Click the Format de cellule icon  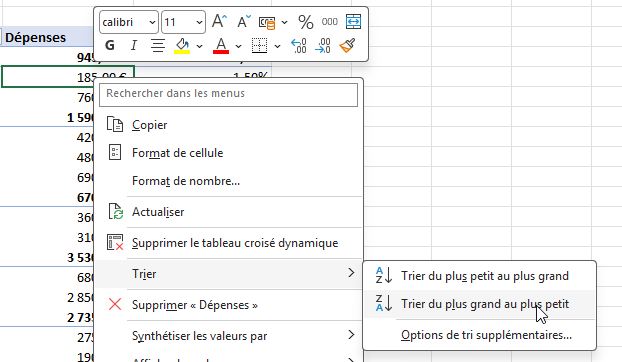click(x=115, y=152)
